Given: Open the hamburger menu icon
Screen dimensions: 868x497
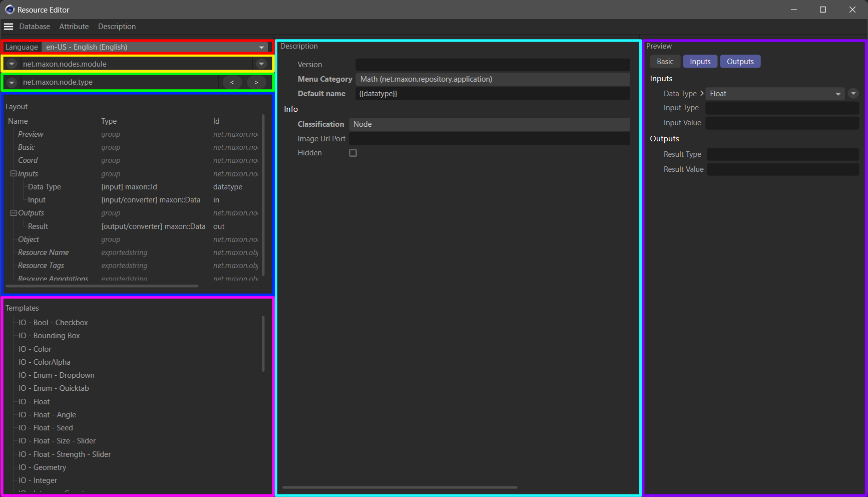Looking at the screenshot, I should click(9, 27).
